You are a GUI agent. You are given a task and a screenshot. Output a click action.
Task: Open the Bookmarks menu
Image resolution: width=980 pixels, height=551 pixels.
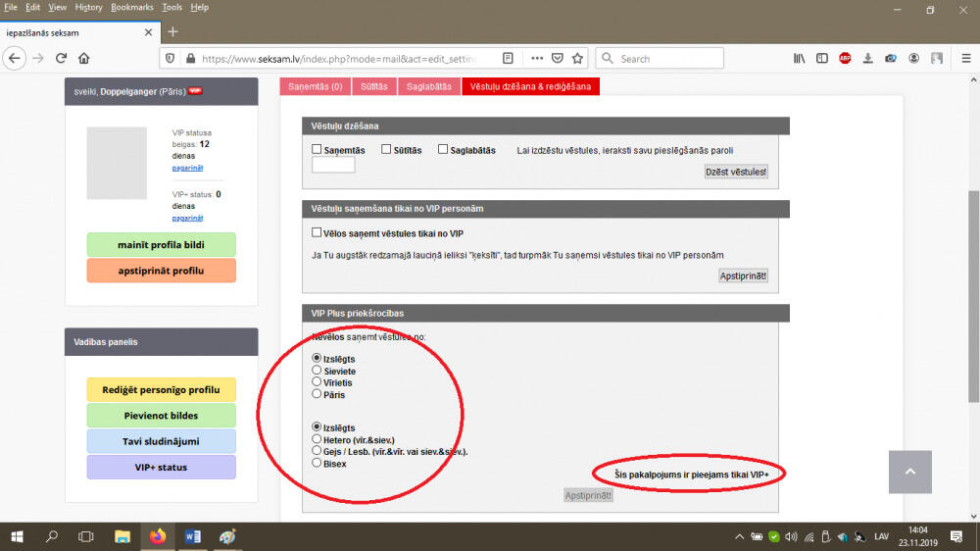click(131, 7)
